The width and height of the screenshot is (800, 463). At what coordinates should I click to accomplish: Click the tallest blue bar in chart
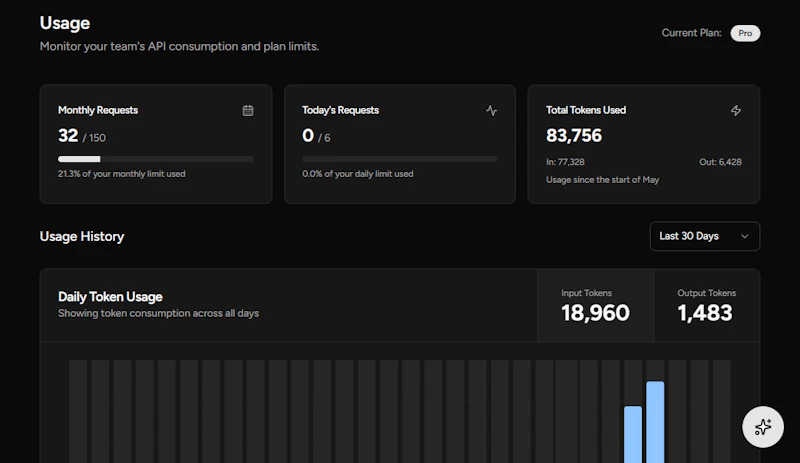point(655,422)
